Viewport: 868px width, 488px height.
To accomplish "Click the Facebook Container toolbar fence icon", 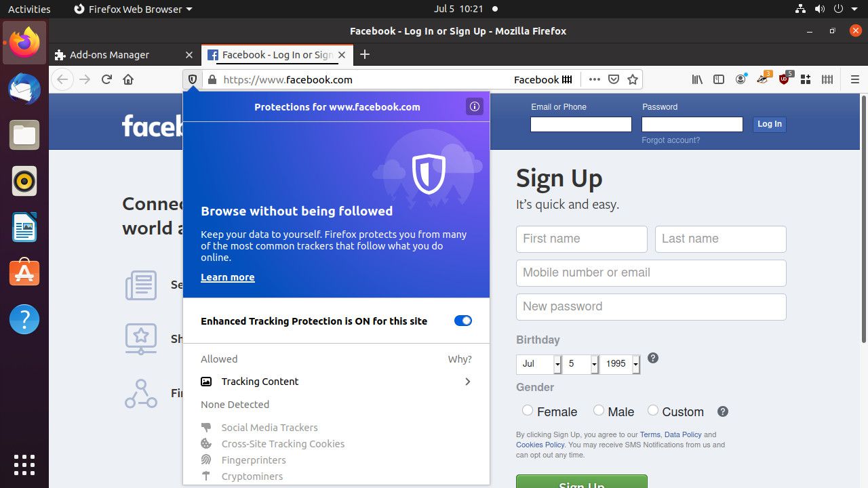I will coord(827,79).
